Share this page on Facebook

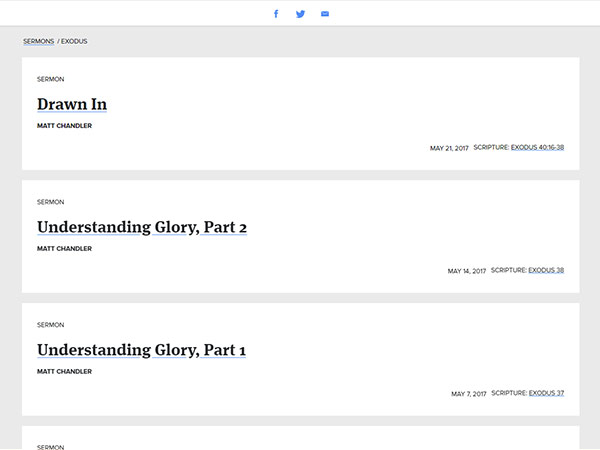coord(276,14)
